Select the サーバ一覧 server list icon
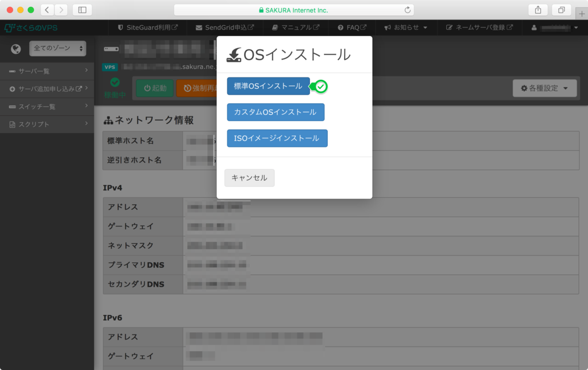588x370 pixels. (13, 71)
